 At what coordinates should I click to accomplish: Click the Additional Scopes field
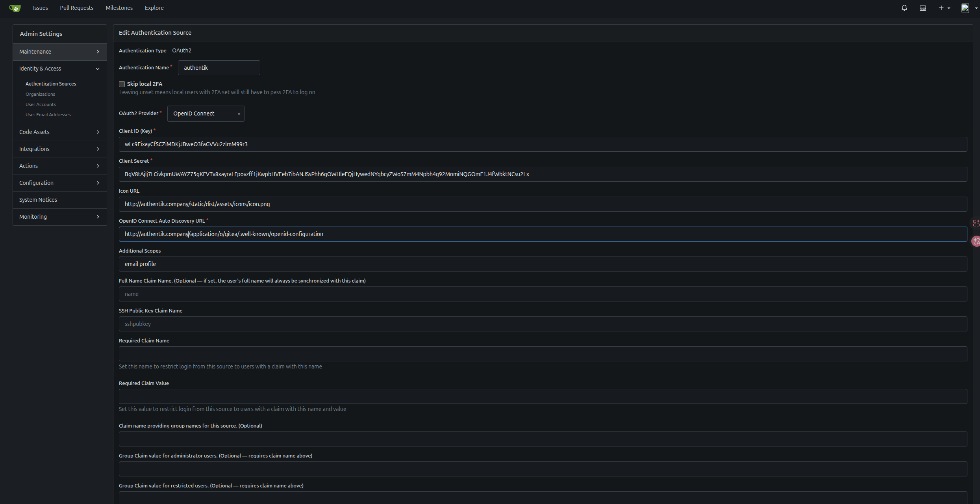(x=543, y=264)
